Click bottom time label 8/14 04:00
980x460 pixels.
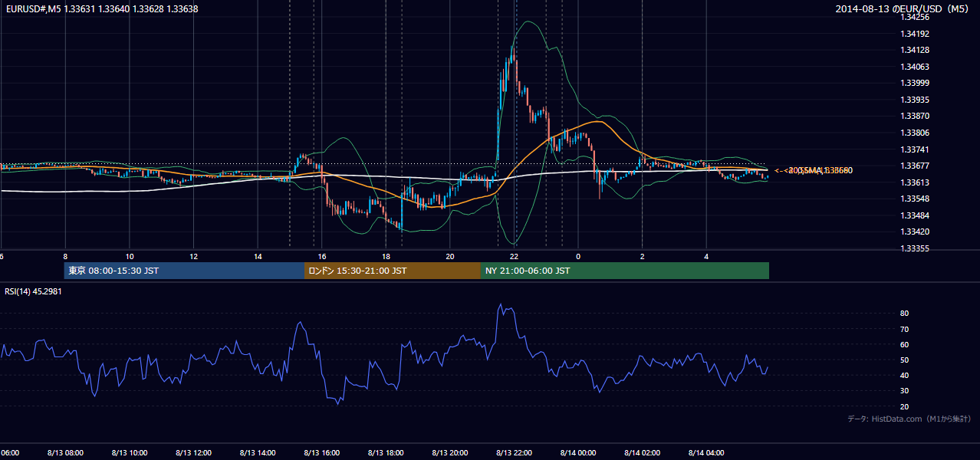tap(707, 452)
